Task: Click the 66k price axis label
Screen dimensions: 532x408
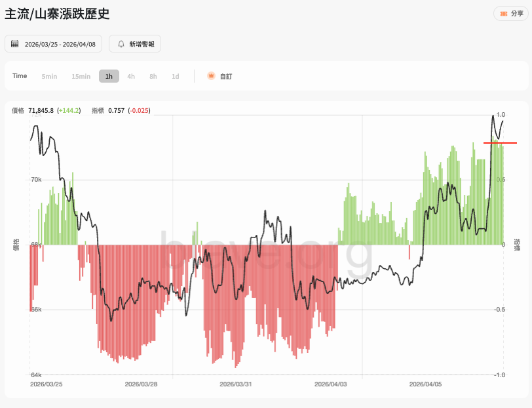Action: [x=36, y=310]
